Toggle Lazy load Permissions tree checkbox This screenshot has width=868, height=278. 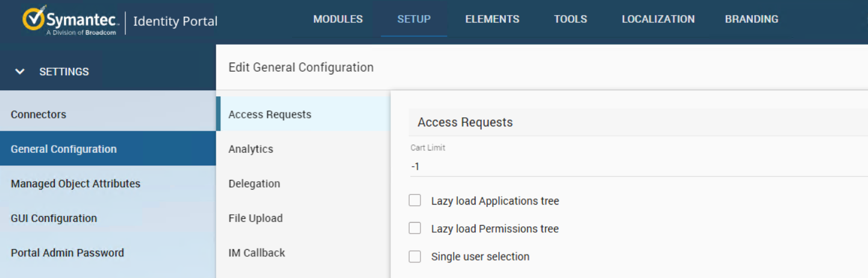point(414,228)
